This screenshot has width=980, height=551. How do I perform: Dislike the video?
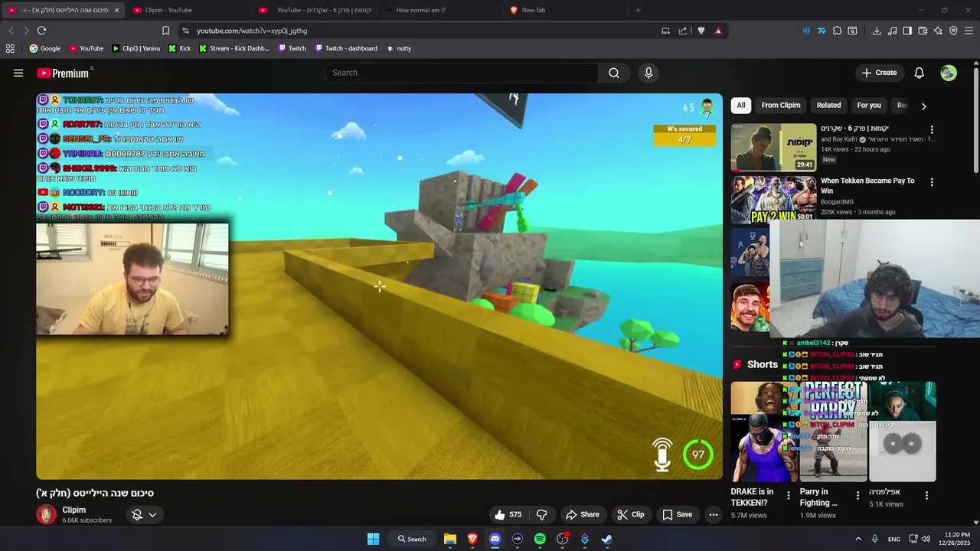pos(541,514)
